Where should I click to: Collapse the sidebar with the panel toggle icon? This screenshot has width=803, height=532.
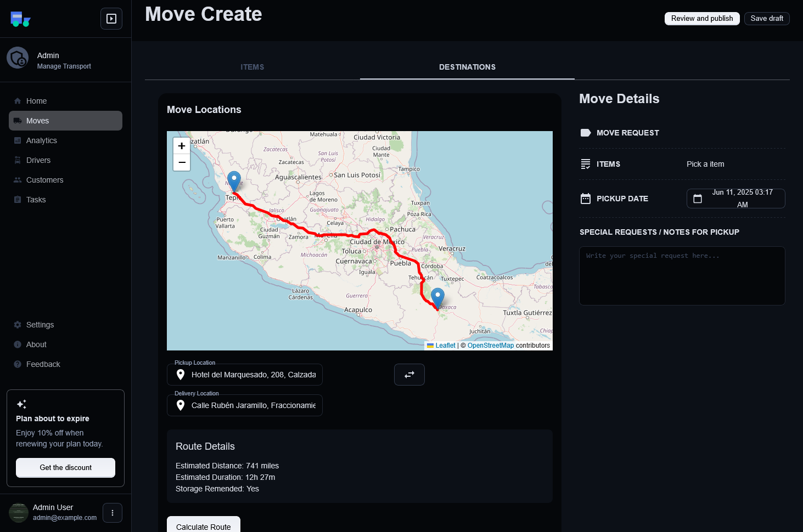[x=111, y=19]
